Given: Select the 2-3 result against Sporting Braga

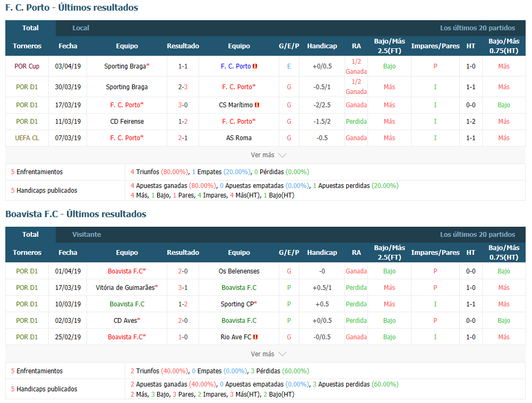Looking at the screenshot, I should point(183,87).
